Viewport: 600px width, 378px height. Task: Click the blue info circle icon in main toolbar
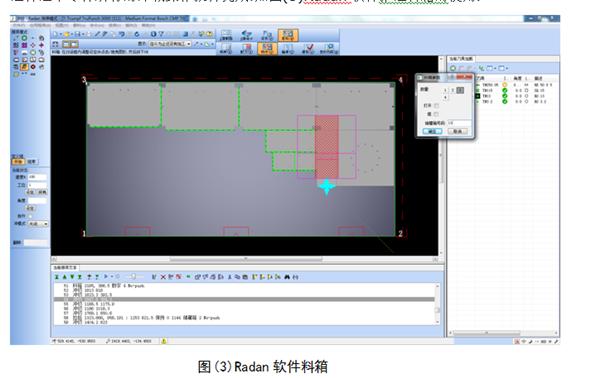(x=153, y=34)
